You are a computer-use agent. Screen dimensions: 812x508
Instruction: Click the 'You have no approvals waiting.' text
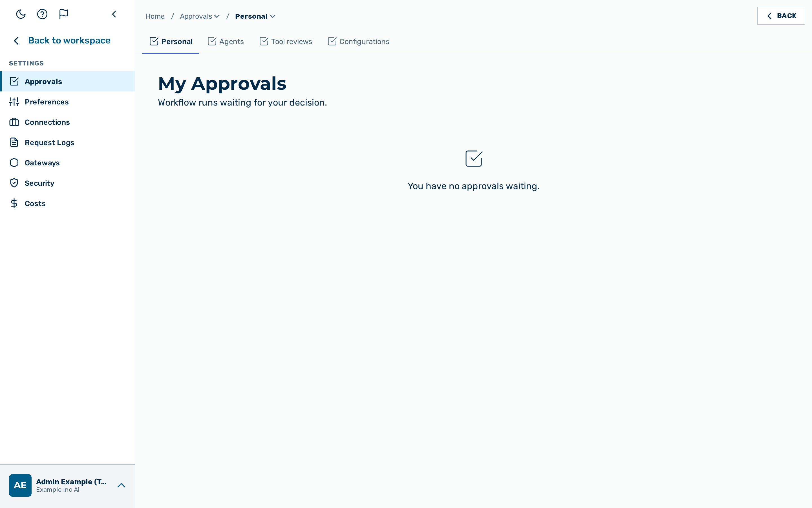click(x=473, y=186)
